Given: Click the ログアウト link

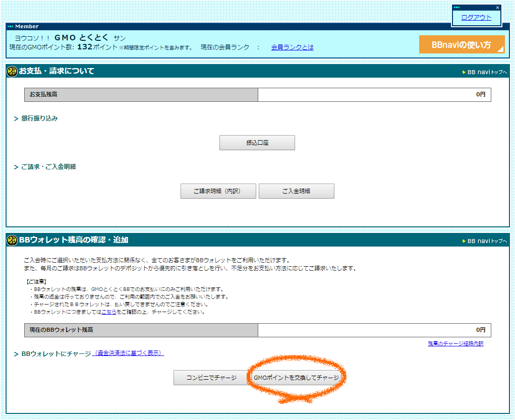Looking at the screenshot, I should [476, 17].
